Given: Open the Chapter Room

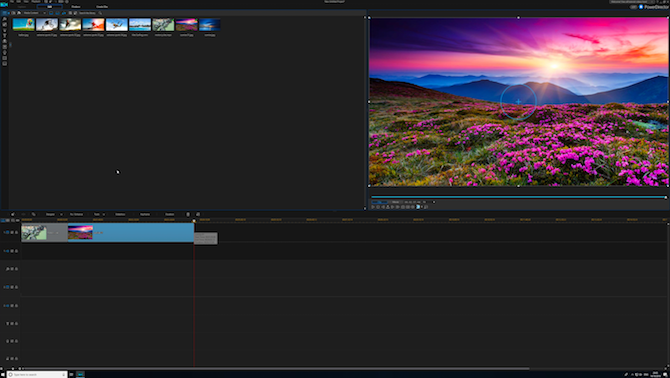Looking at the screenshot, I should (x=5, y=58).
